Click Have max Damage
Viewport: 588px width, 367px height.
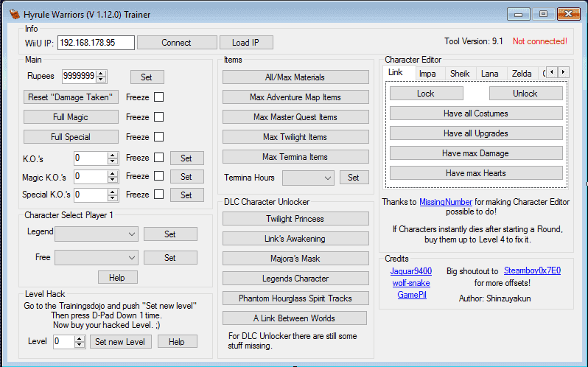click(x=476, y=153)
